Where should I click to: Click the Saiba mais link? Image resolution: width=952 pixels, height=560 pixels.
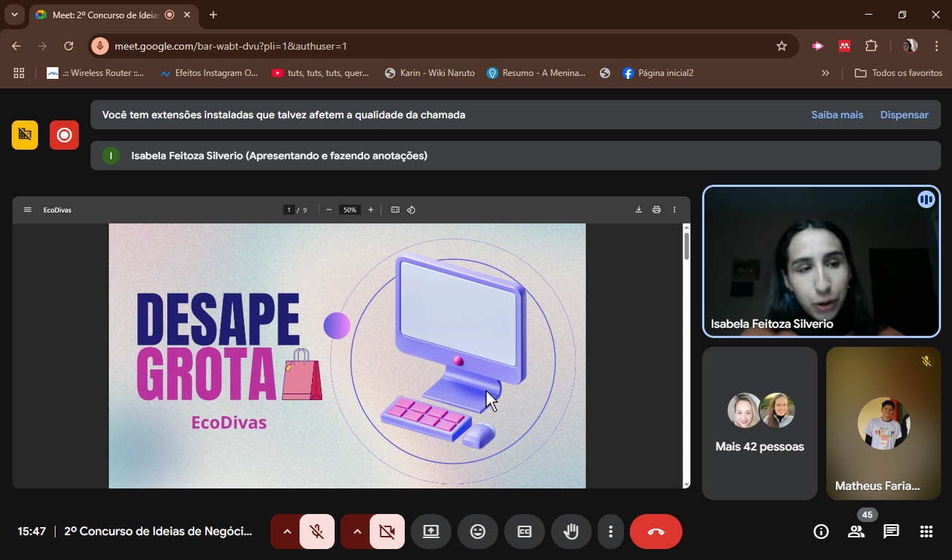[x=837, y=115]
